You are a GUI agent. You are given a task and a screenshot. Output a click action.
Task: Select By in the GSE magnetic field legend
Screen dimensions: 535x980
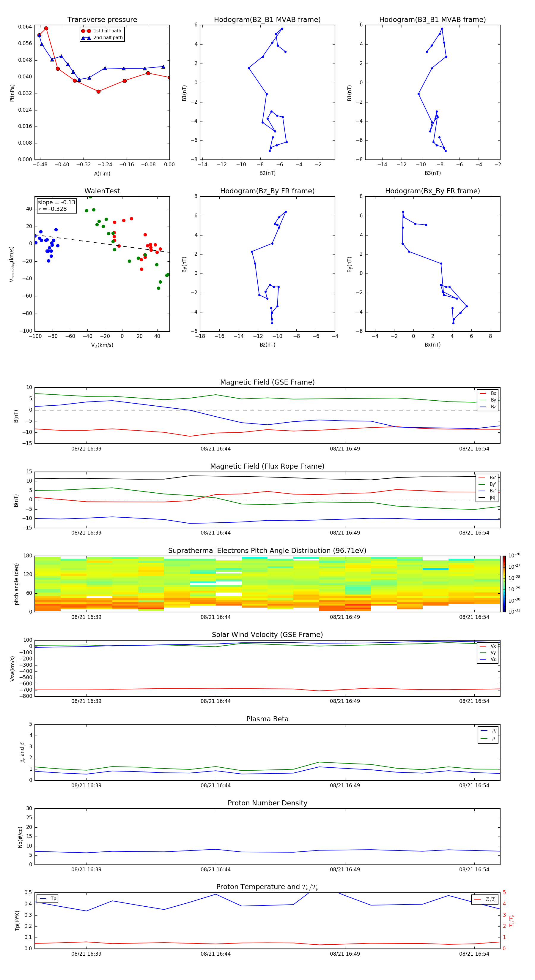tap(488, 400)
